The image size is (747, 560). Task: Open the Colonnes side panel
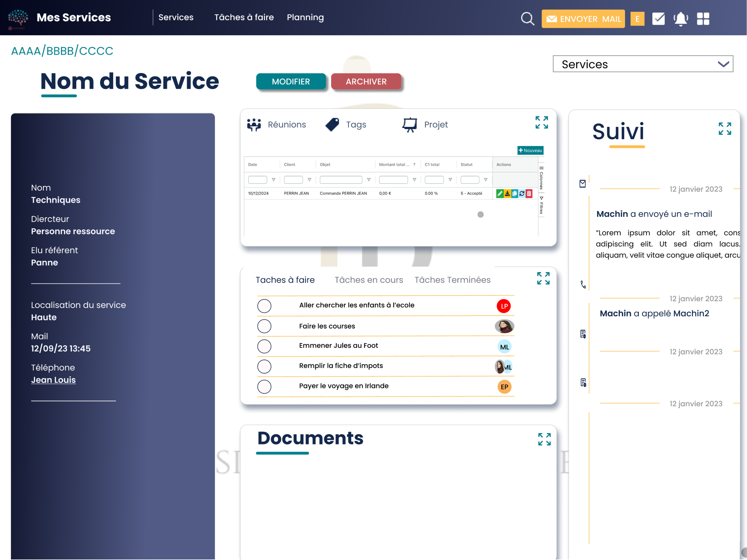(x=541, y=178)
